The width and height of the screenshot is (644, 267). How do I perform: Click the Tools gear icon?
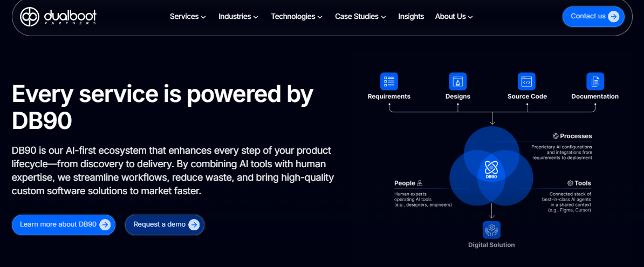(570, 183)
